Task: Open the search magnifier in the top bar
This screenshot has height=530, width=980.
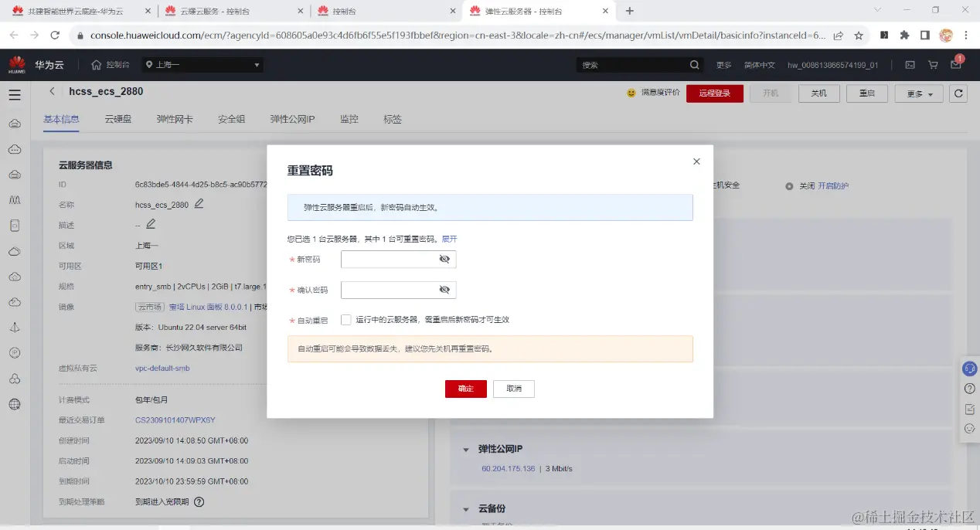Action: pos(693,65)
